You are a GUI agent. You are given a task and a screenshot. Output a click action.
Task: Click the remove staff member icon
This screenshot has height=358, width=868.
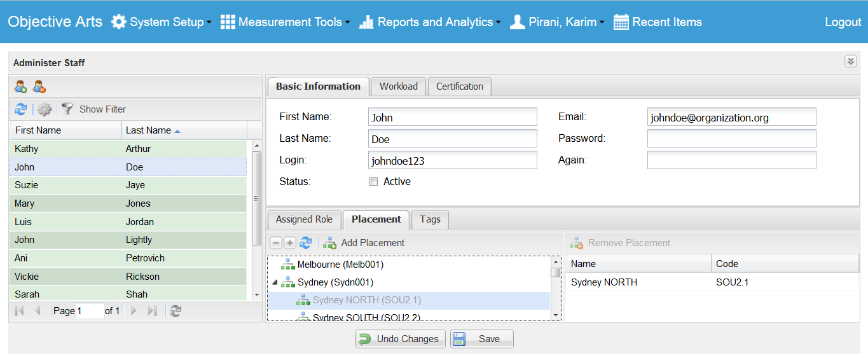pyautogui.click(x=39, y=86)
